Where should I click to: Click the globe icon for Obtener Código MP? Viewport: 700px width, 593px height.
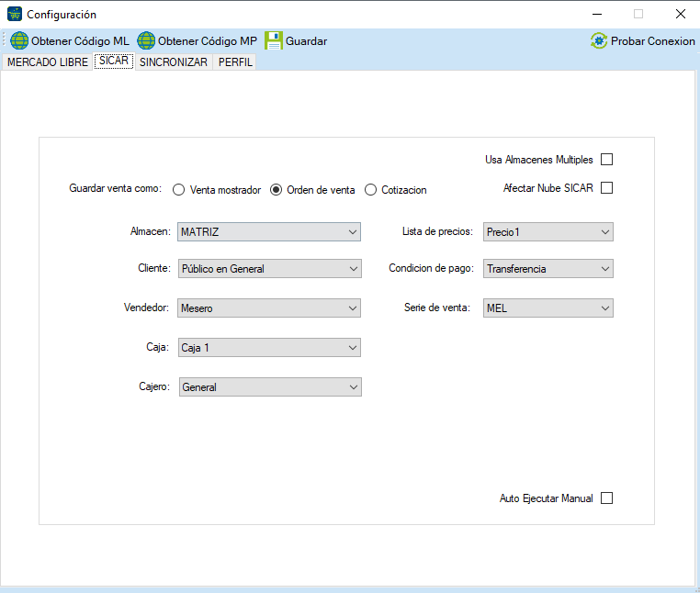click(x=146, y=40)
